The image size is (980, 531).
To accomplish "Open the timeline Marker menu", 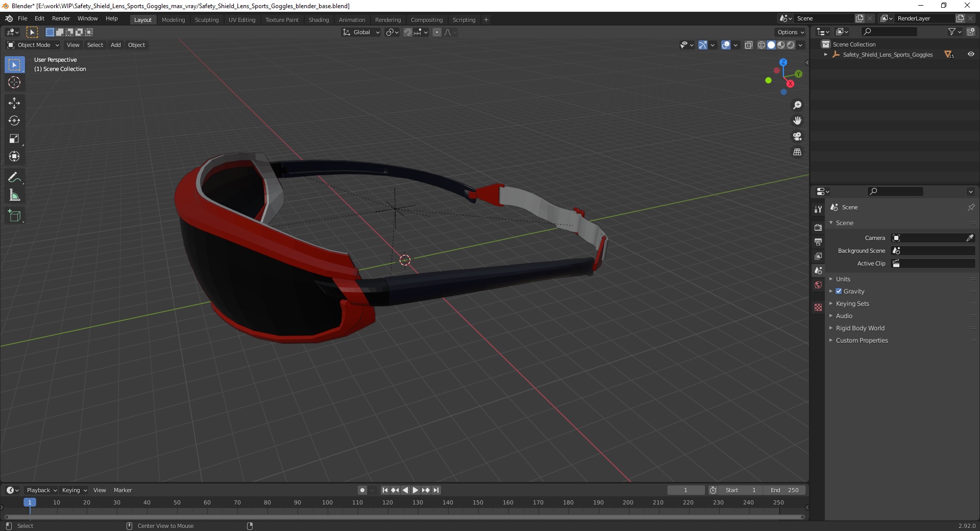I will 122,490.
